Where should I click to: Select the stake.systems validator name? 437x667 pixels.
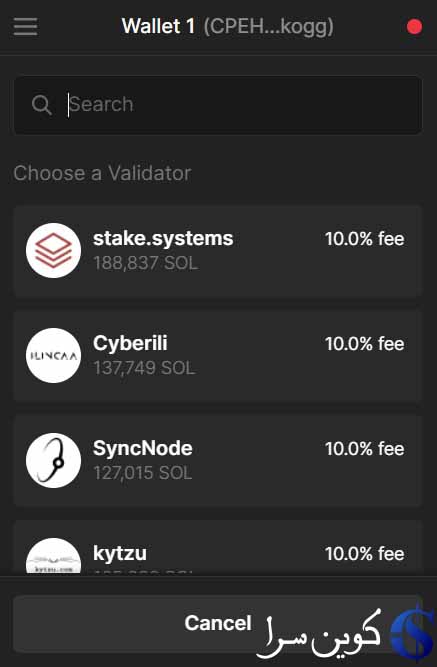coord(163,238)
